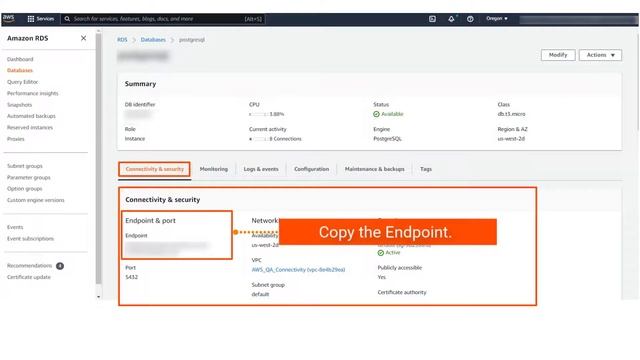Open Subnet groups in the sidebar
The image size is (640, 360).
click(x=24, y=166)
